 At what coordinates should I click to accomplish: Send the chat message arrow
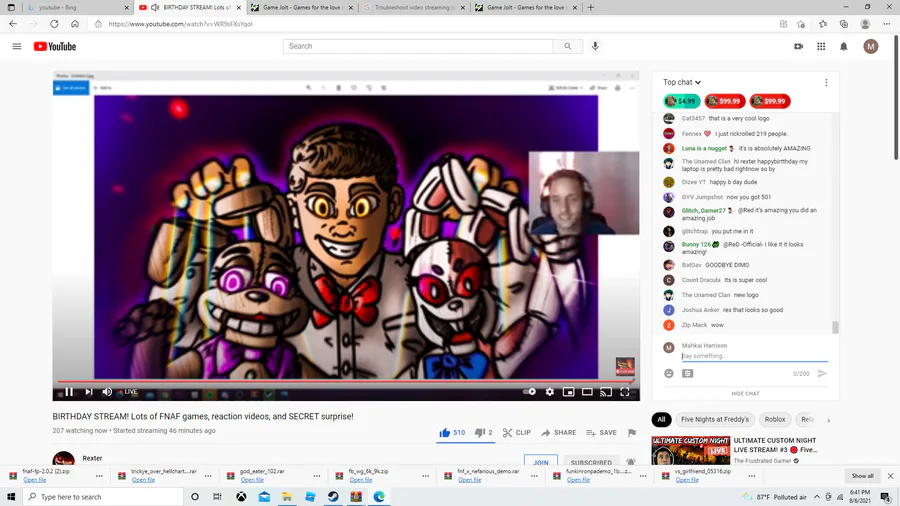coord(823,373)
